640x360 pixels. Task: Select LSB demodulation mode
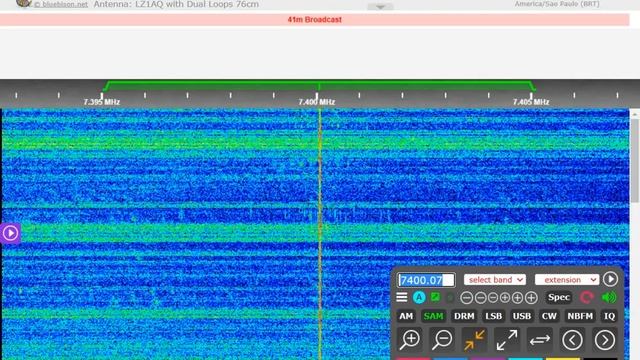point(493,316)
